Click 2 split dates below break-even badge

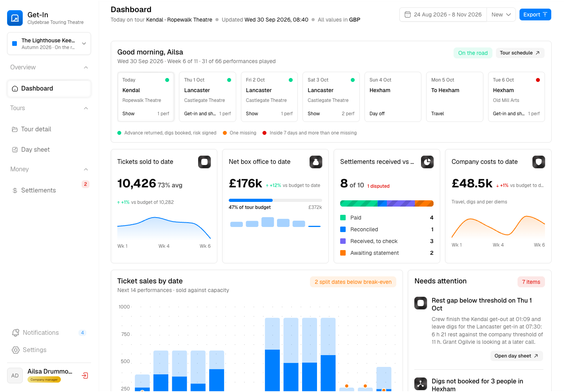pyautogui.click(x=353, y=282)
